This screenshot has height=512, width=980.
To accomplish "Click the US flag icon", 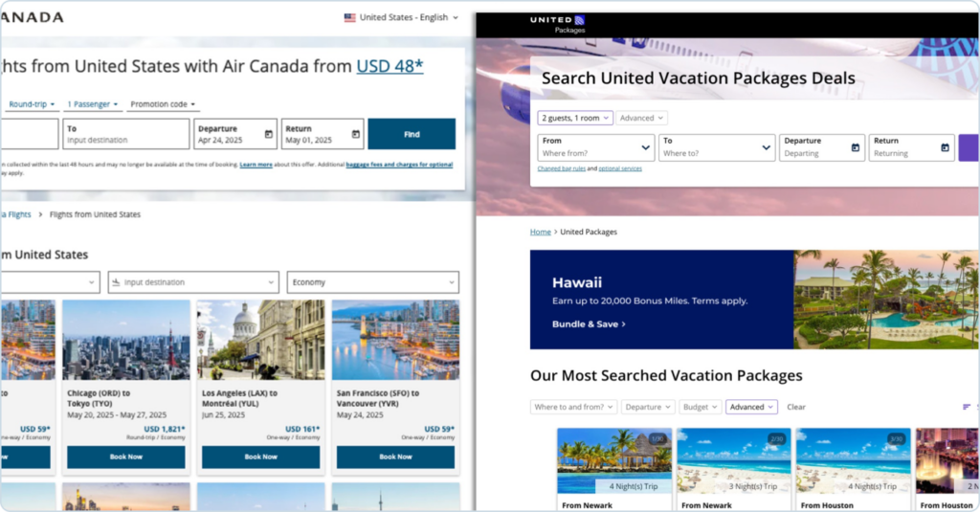I will [349, 17].
